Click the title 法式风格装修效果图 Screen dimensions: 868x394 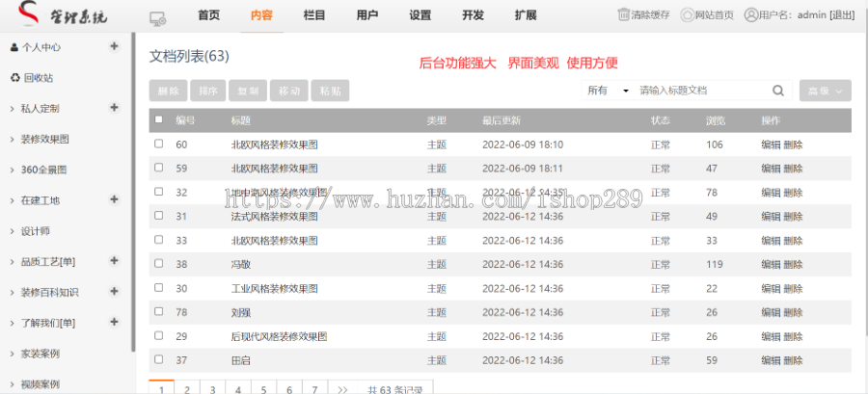tap(274, 217)
